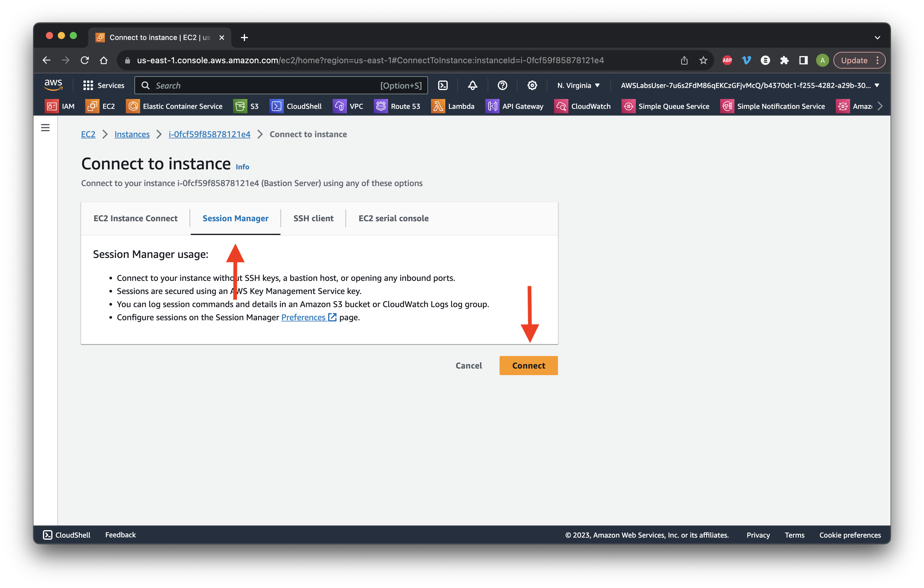Go to the Instances breadcrumb link
924x588 pixels.
[132, 134]
